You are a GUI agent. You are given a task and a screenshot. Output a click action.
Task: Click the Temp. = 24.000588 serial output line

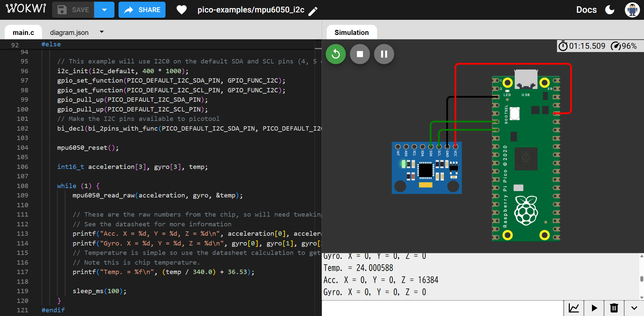point(358,268)
